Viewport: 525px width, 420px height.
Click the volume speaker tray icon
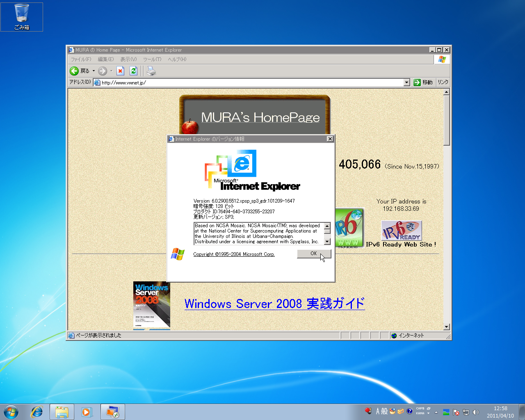(476, 412)
